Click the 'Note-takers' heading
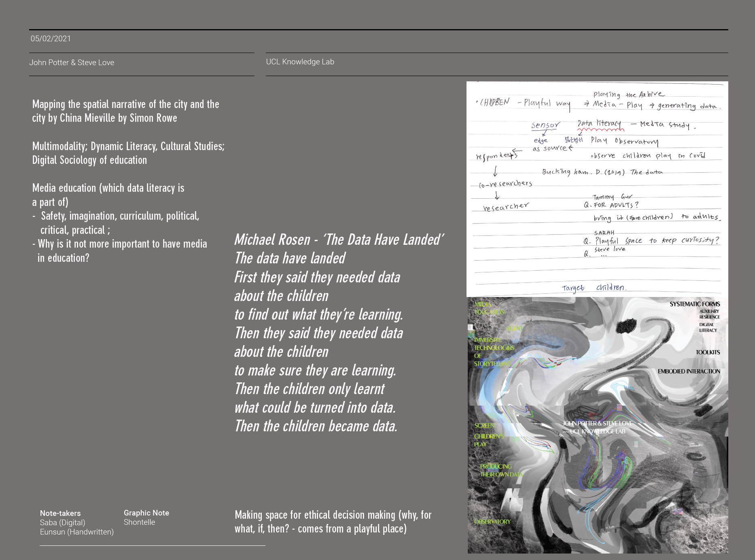This screenshot has height=560, width=755. [x=60, y=513]
